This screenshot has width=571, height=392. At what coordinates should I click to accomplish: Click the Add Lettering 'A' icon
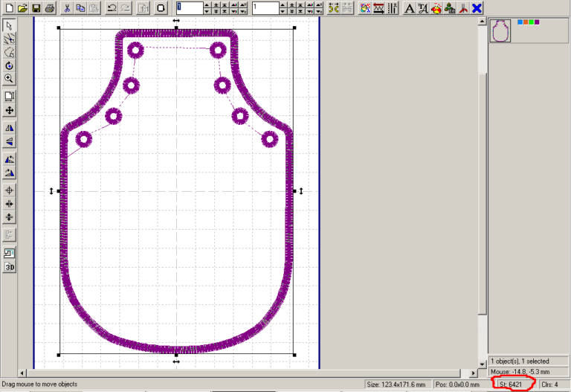409,8
